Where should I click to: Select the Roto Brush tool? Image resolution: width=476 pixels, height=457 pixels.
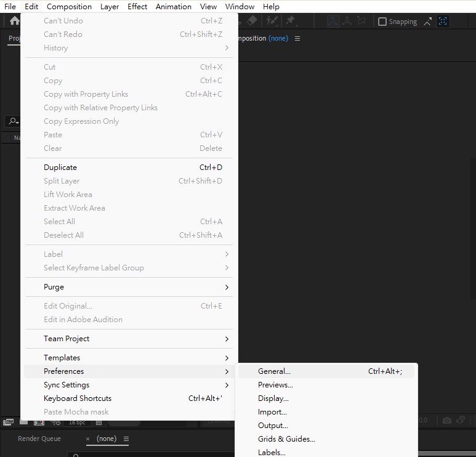coord(270,21)
